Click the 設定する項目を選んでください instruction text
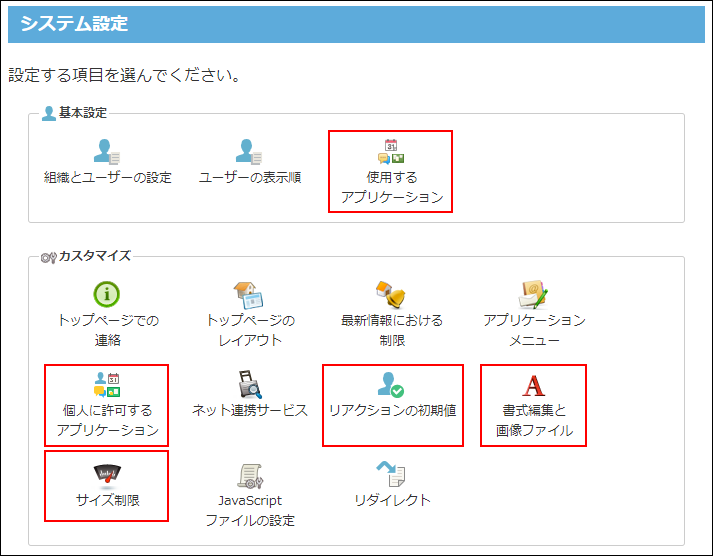This screenshot has height=556, width=713. coord(125,75)
